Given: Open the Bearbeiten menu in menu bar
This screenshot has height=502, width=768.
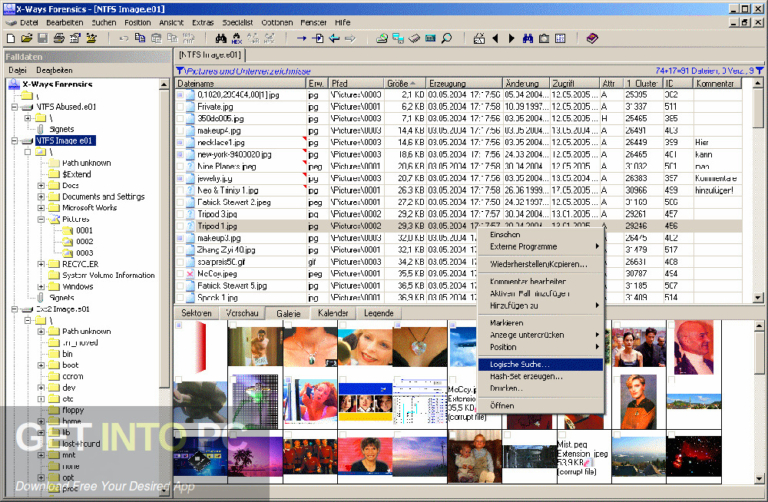Looking at the screenshot, I should tap(65, 23).
